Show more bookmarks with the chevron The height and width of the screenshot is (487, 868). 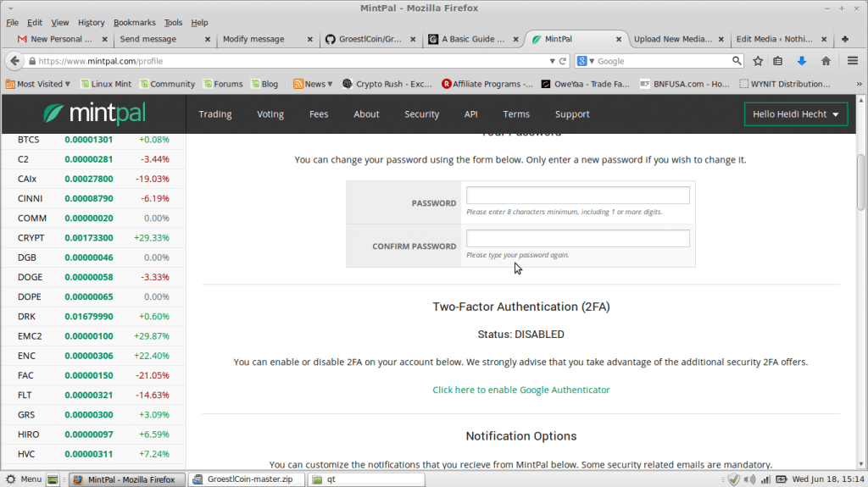tap(860, 84)
